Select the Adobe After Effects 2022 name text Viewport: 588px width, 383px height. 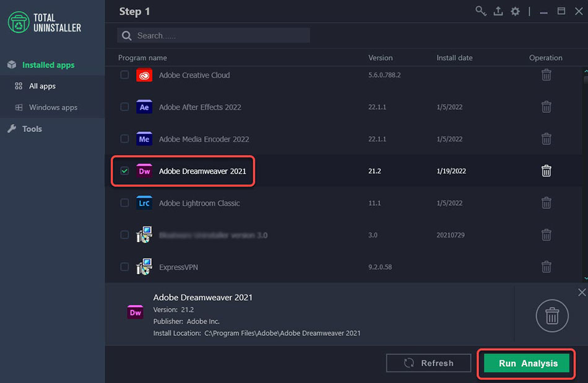(x=200, y=107)
